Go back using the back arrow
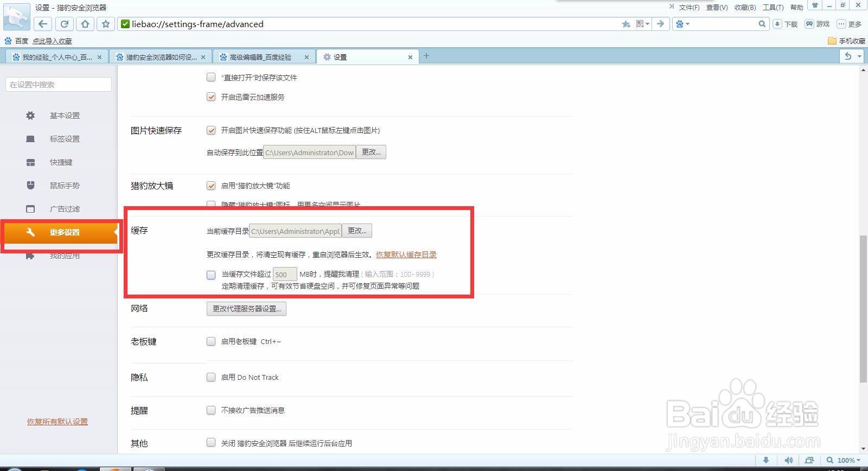 (x=43, y=24)
